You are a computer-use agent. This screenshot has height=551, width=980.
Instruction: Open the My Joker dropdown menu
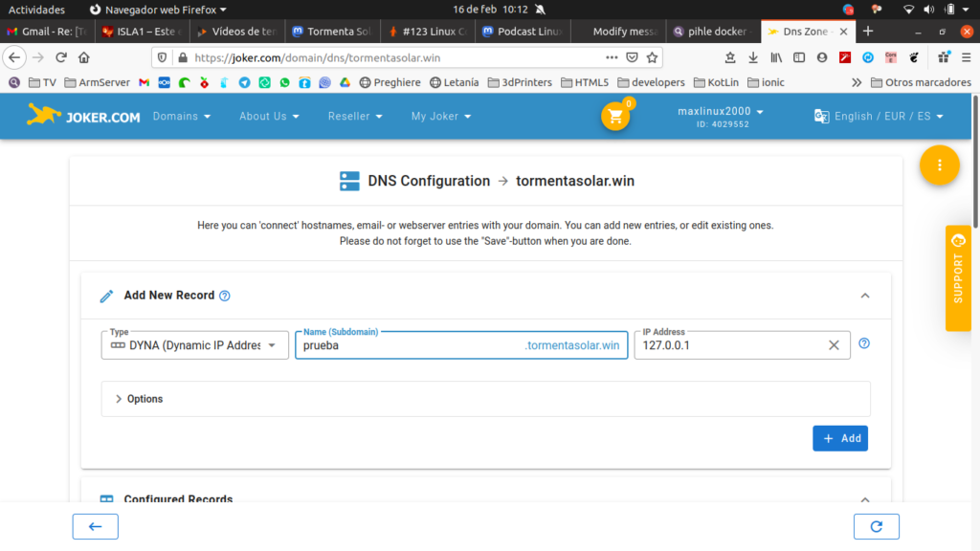click(x=441, y=116)
